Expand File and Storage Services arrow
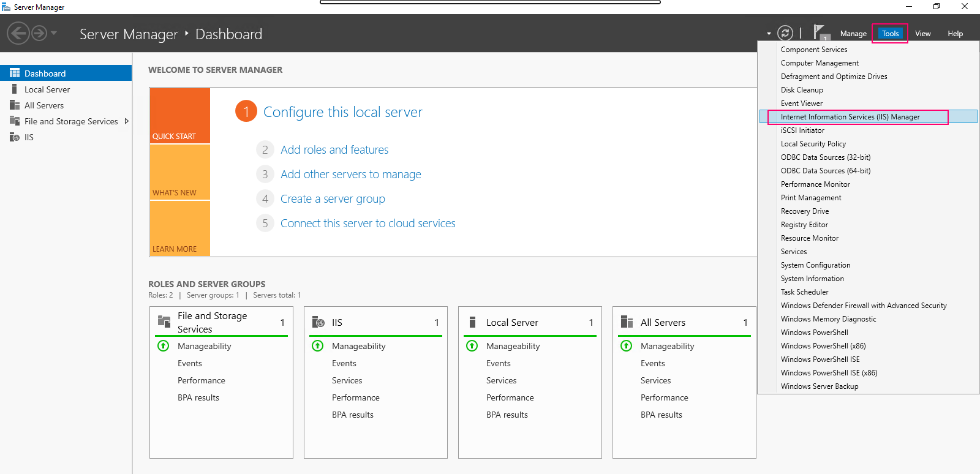The height and width of the screenshot is (474, 980). (x=126, y=121)
